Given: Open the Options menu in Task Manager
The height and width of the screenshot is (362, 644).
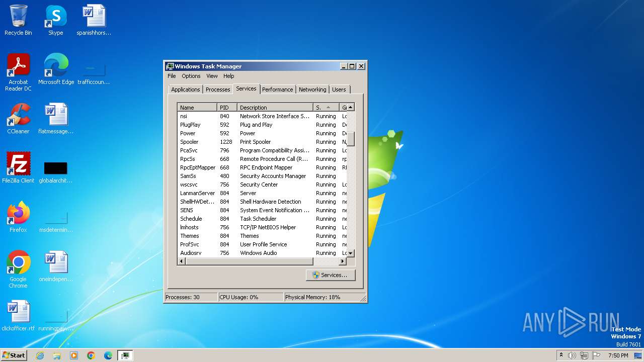Looking at the screenshot, I should pos(191,76).
